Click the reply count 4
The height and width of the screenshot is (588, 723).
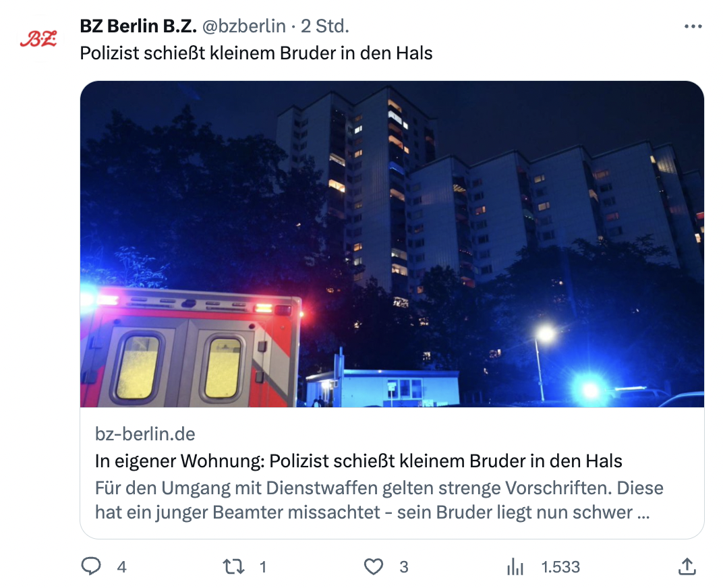coord(121,567)
